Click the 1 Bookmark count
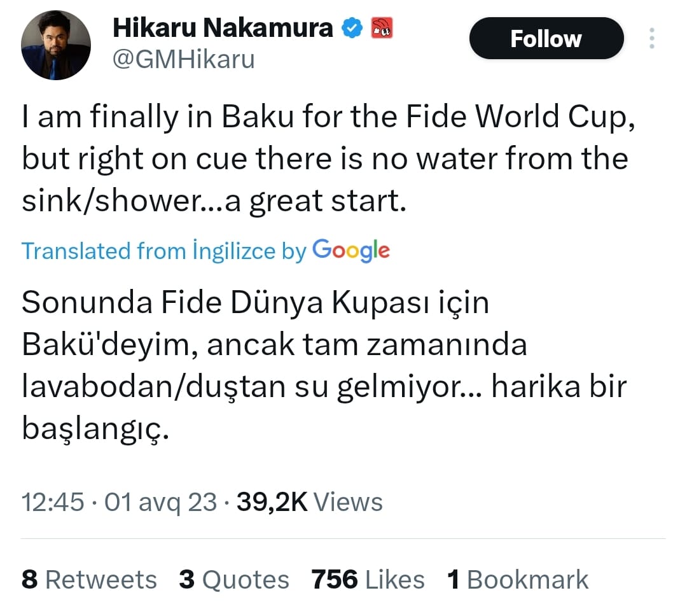The width and height of the screenshot is (687, 616). [x=518, y=580]
